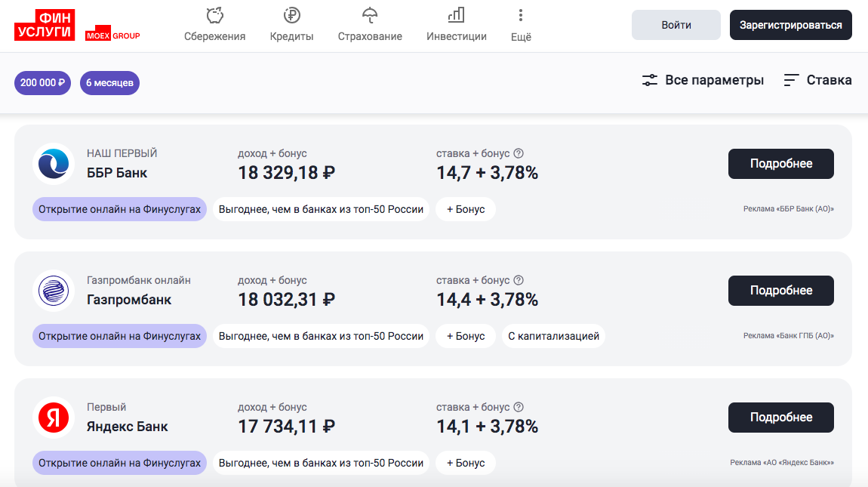Click the + Бонус tag on ББР Банк
The image size is (868, 487).
click(x=466, y=209)
